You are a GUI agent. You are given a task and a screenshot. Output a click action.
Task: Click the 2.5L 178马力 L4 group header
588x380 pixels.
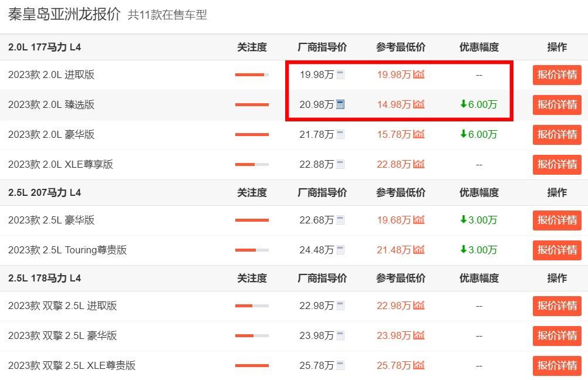pyautogui.click(x=45, y=279)
